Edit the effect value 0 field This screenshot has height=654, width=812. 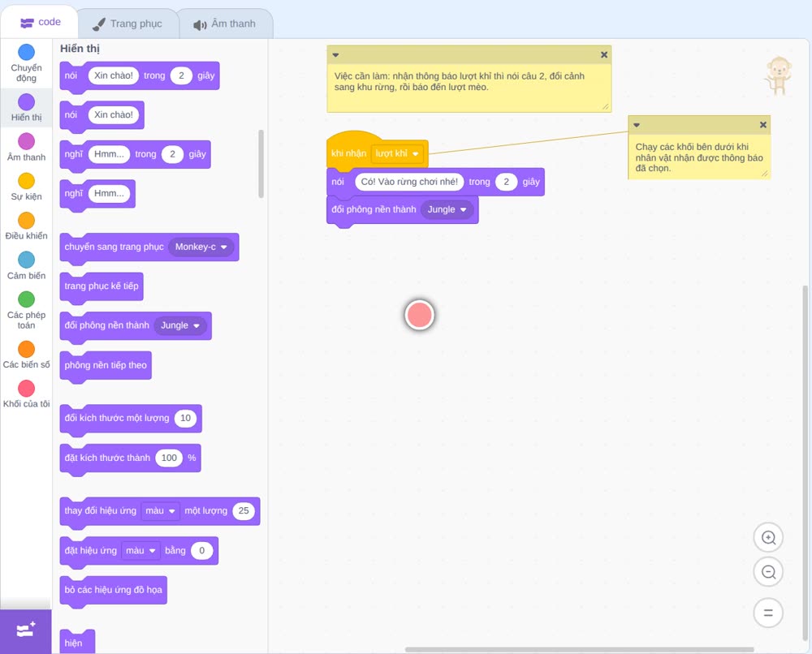click(x=202, y=550)
